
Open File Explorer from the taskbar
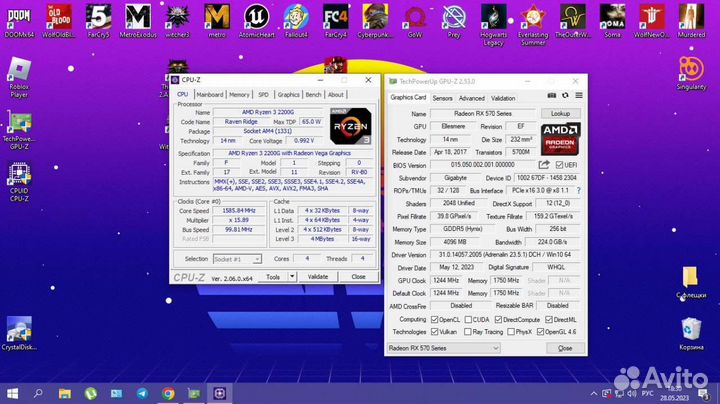click(65, 393)
